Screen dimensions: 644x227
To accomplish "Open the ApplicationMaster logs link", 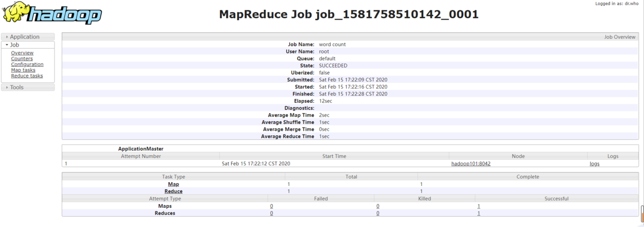I will coord(594,164).
